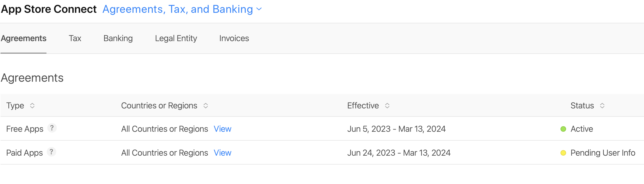Sort by Effective date arrows
The height and width of the screenshot is (184, 644).
click(x=387, y=106)
